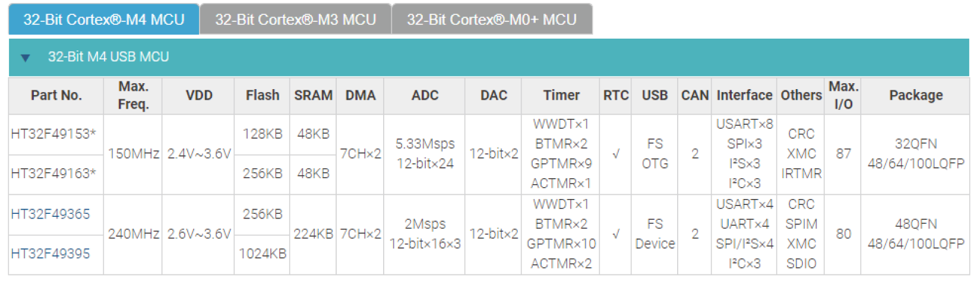Image resolution: width=980 pixels, height=297 pixels.
Task: Open the HT32F49163 part link
Action: coord(53,173)
